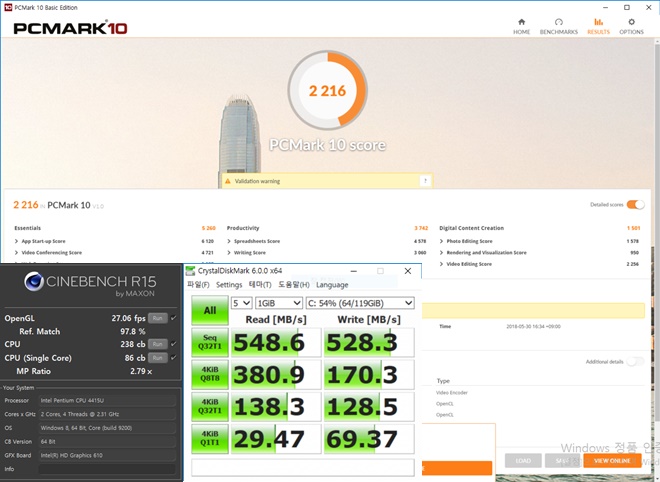The image size is (660, 482).
Task: Expand Rendering and Visualization Score details
Action: [442, 253]
